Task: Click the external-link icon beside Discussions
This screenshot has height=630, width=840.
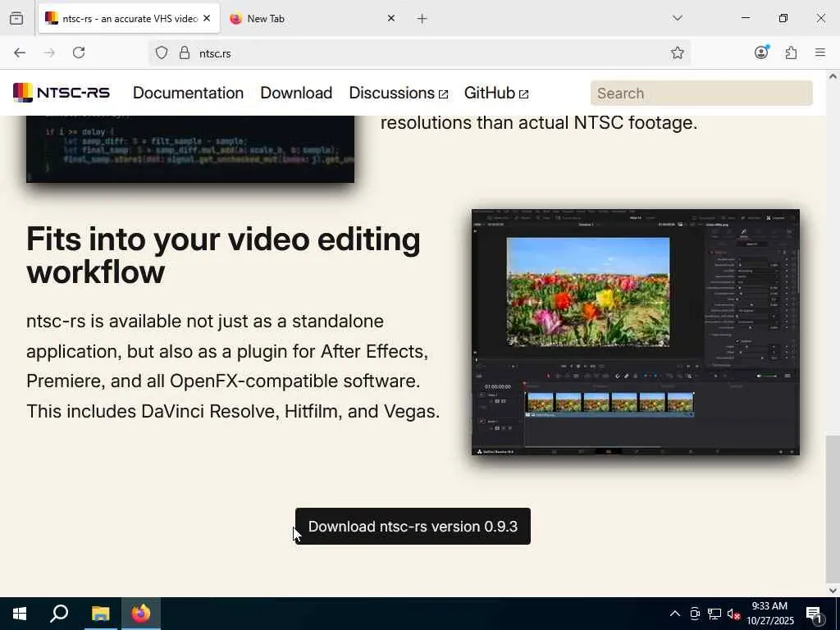Action: [x=443, y=94]
